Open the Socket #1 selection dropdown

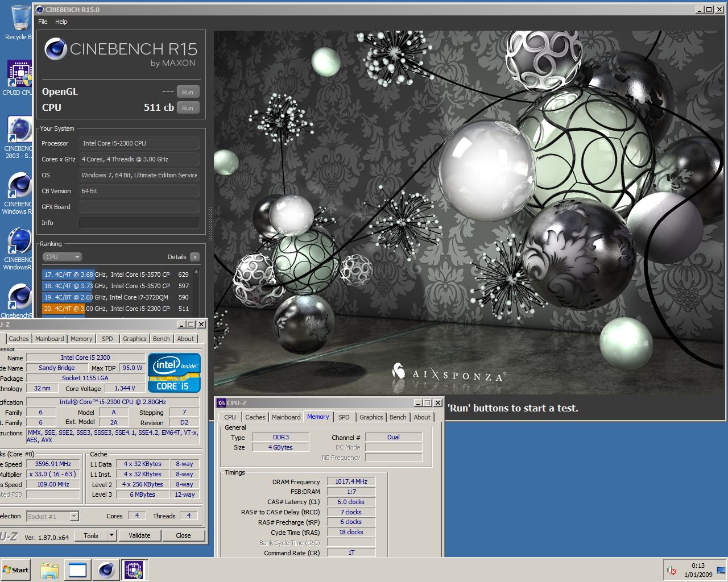[53, 516]
